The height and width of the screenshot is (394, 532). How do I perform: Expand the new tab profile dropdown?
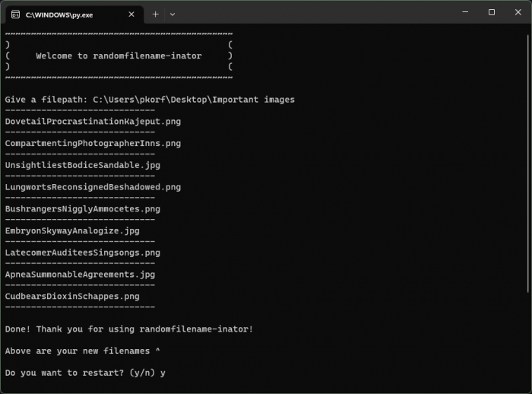(173, 14)
